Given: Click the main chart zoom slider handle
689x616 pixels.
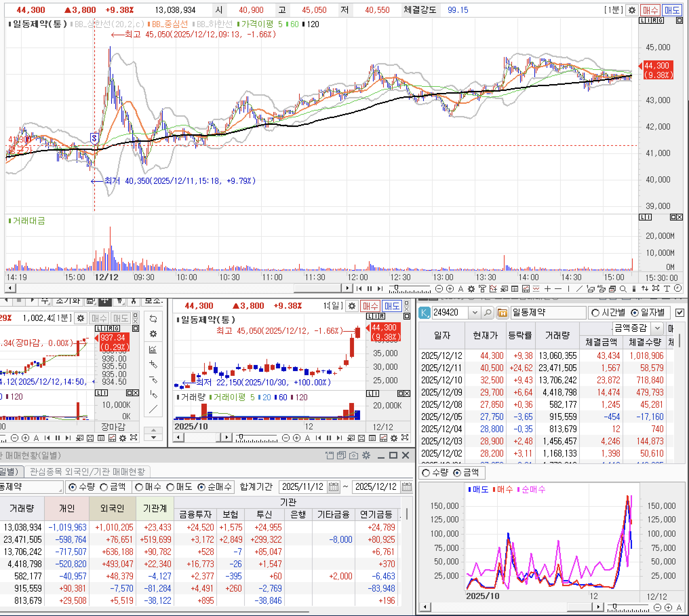Looking at the screenshot, I should coord(396,288).
